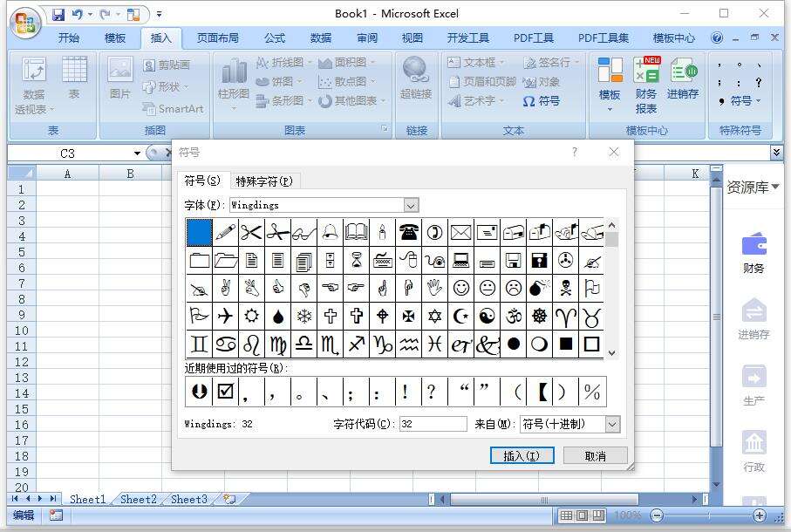The image size is (791, 532).
Task: Select the smiley face symbol
Action: pyautogui.click(x=461, y=288)
